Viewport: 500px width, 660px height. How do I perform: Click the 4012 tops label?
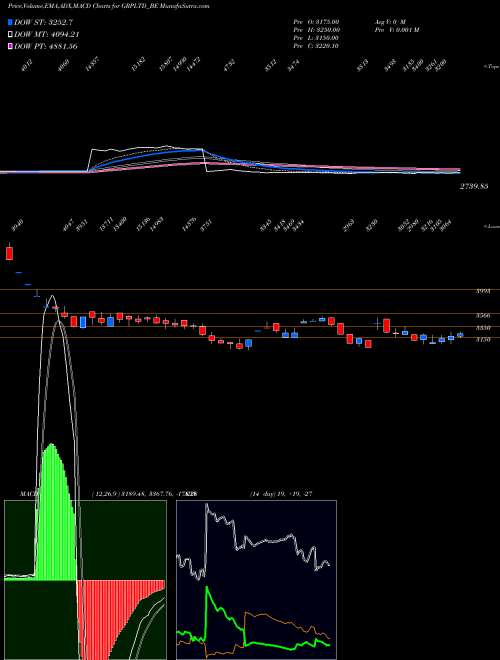tap(27, 66)
